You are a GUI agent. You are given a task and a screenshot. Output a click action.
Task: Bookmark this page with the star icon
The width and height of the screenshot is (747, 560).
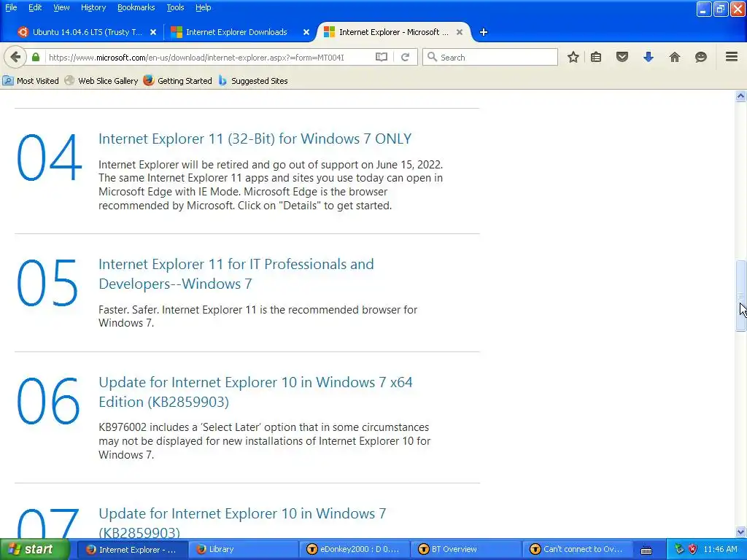coord(573,57)
